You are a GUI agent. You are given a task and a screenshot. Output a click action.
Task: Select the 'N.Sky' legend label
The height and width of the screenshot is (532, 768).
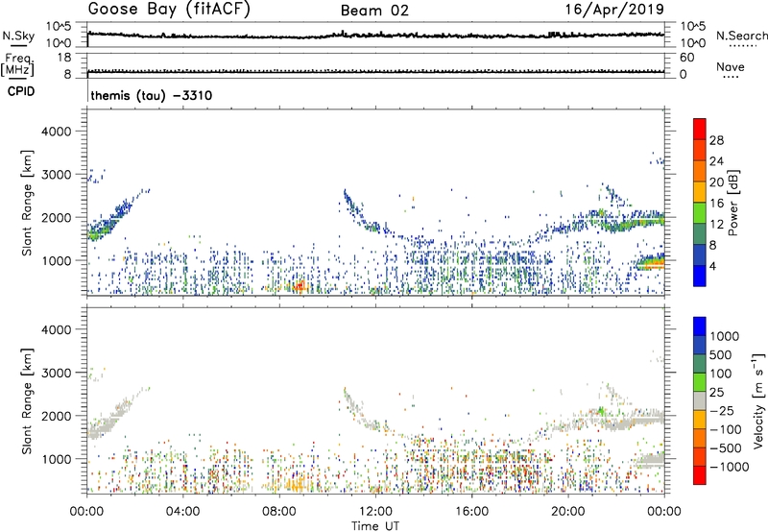tap(18, 36)
